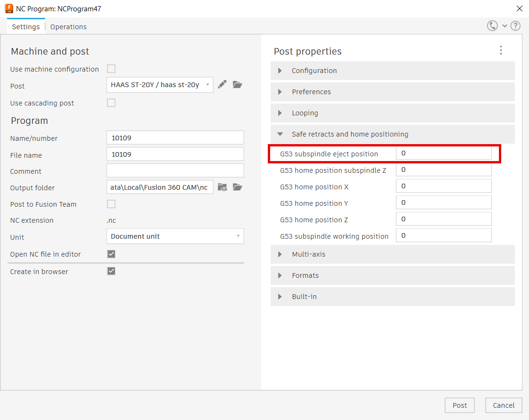Select the Settings tab
The height and width of the screenshot is (420, 529).
(26, 27)
